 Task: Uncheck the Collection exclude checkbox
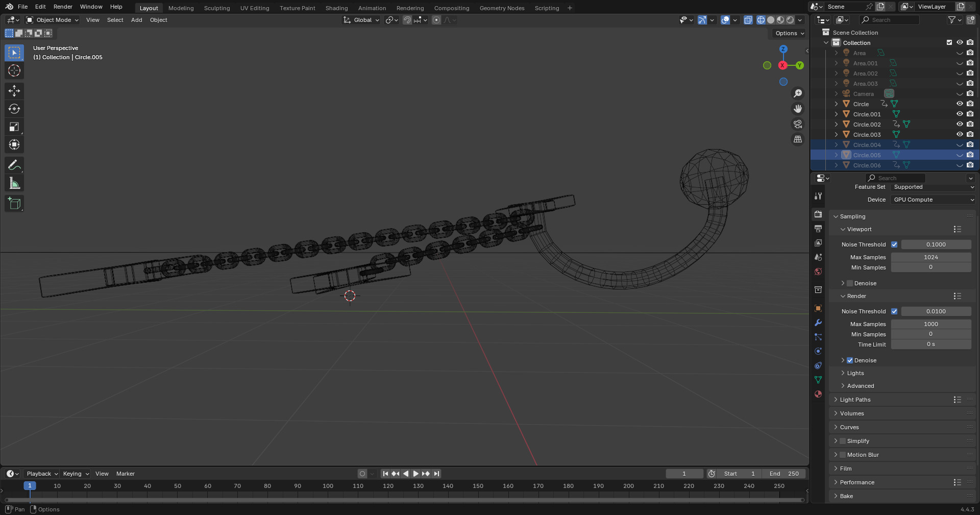[x=949, y=42]
